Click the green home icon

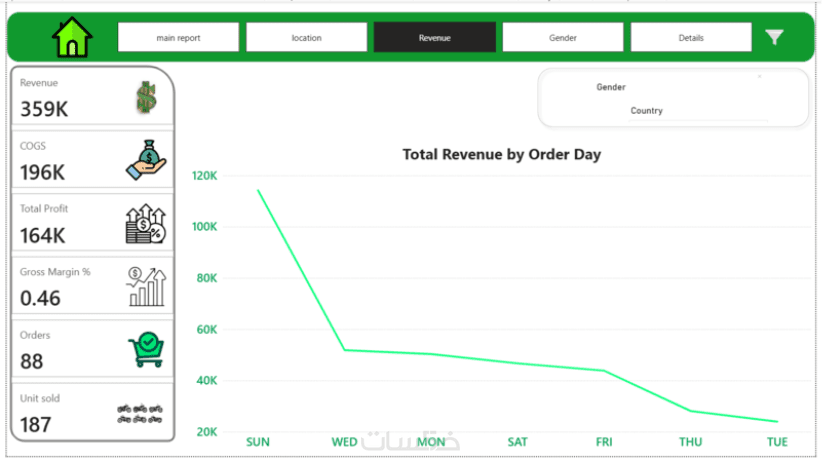pos(72,37)
